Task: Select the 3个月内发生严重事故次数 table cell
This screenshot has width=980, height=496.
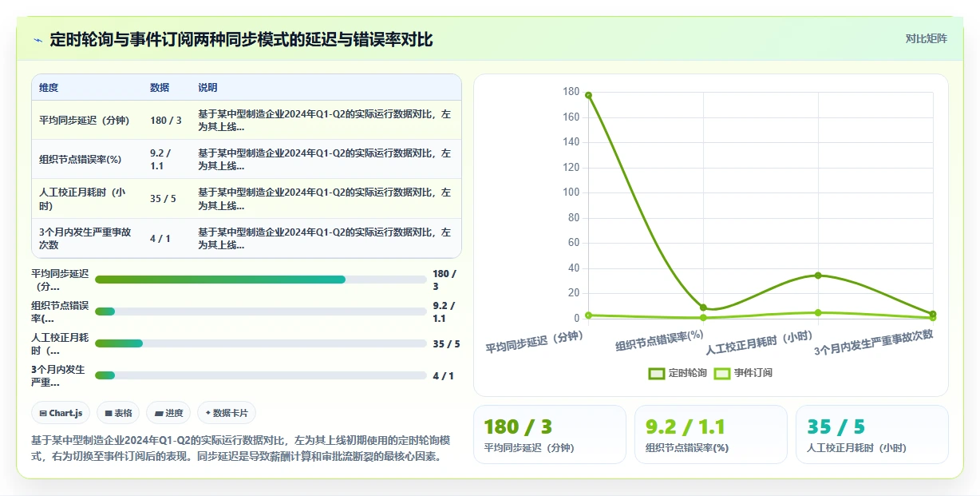Action: click(87, 238)
